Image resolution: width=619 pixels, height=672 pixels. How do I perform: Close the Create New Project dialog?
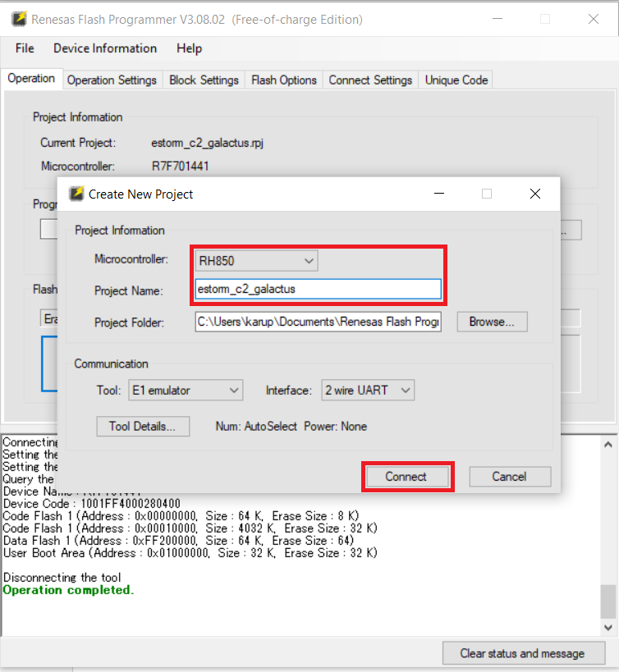click(x=535, y=194)
